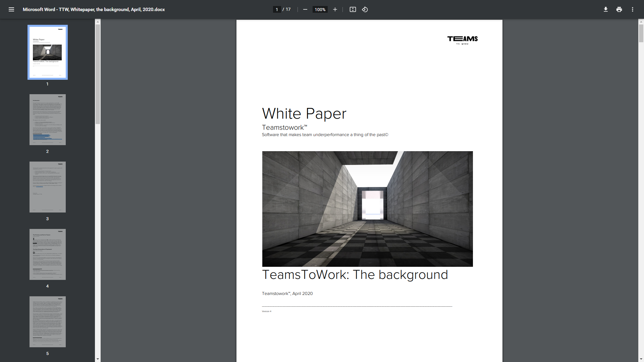Click thumbnail panel scroll up arrow
644x362 pixels.
click(98, 22)
